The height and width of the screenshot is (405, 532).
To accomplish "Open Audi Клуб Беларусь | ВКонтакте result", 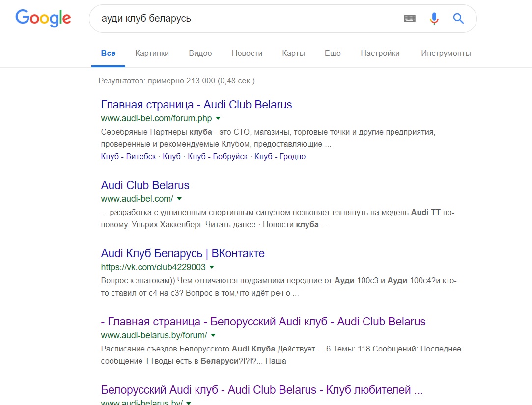I will tap(183, 253).
